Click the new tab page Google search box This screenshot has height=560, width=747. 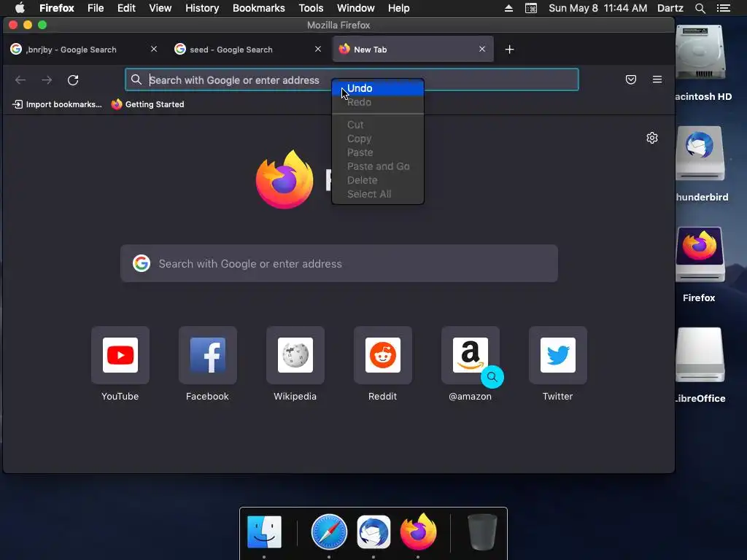[x=339, y=263]
